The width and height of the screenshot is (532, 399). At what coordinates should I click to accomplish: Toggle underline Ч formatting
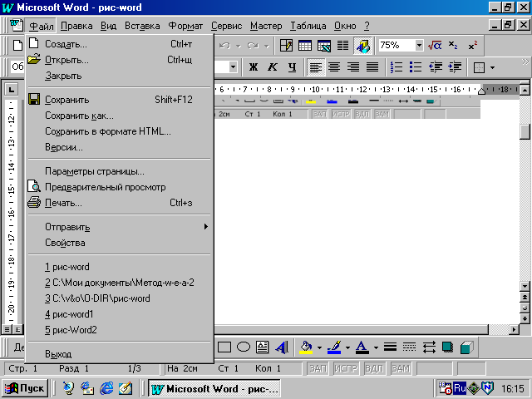pos(292,67)
